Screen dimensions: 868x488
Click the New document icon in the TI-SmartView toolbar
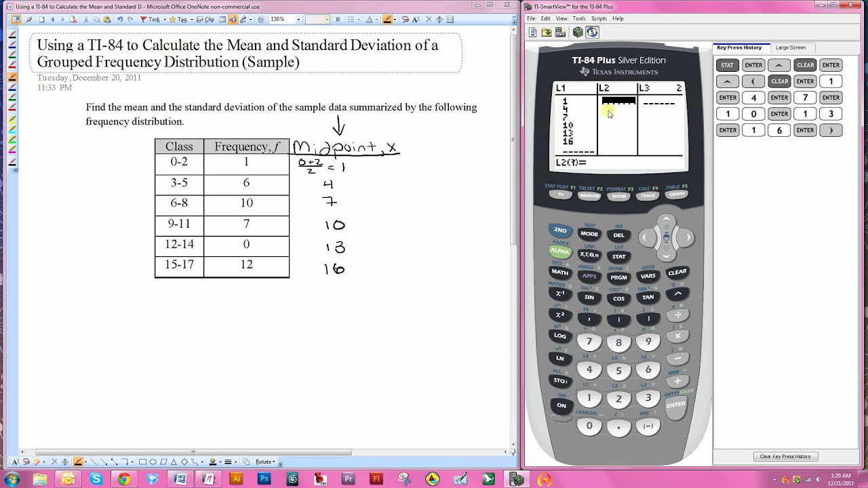[x=532, y=32]
